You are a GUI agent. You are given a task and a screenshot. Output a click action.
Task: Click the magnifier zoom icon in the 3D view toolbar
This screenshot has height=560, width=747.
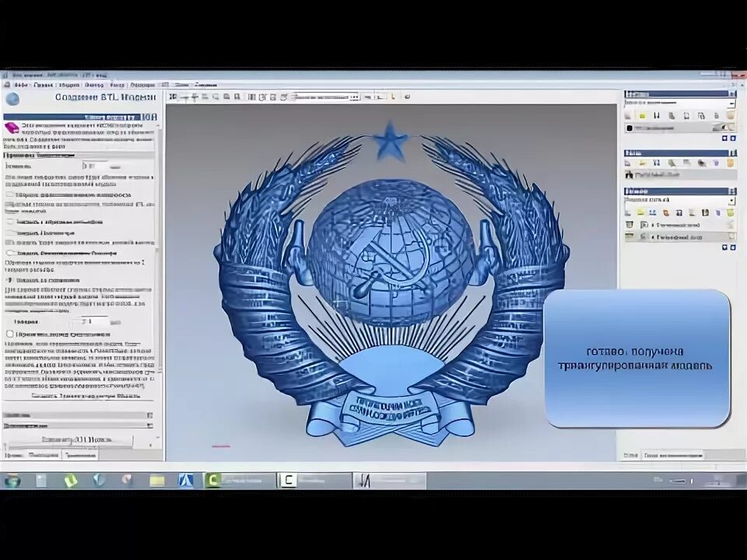(x=216, y=96)
